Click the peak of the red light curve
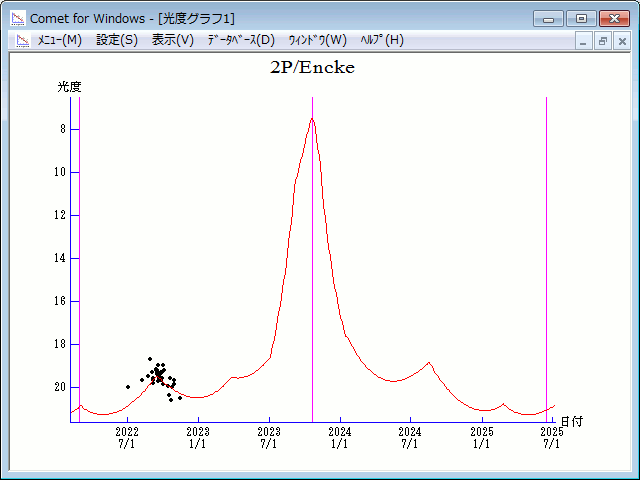This screenshot has height=480, width=640. click(312, 119)
